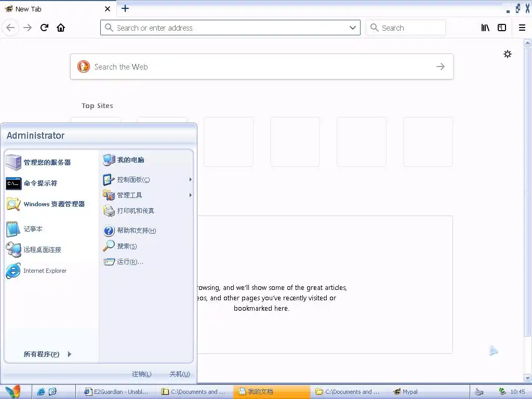Open My Computer (我的电脑)

click(x=147, y=160)
